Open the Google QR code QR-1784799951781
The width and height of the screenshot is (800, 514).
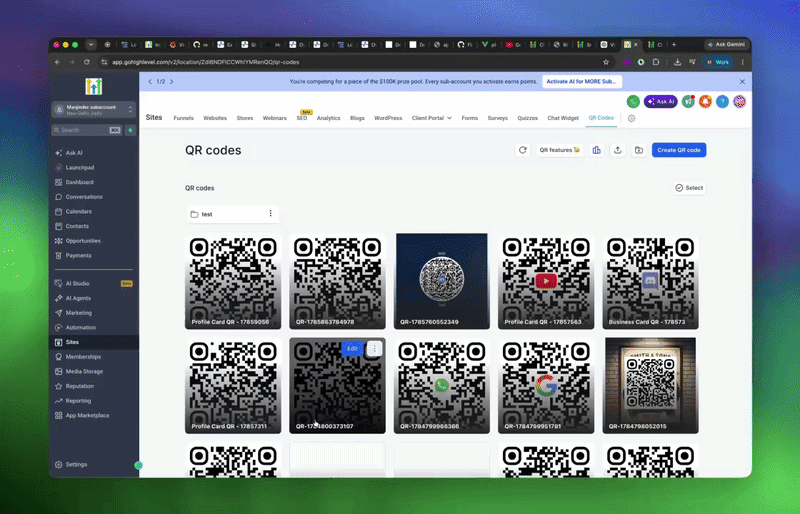546,385
